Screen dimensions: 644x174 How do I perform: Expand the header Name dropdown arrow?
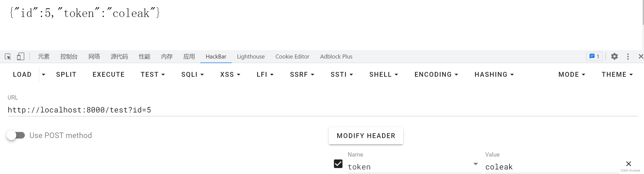click(x=476, y=164)
